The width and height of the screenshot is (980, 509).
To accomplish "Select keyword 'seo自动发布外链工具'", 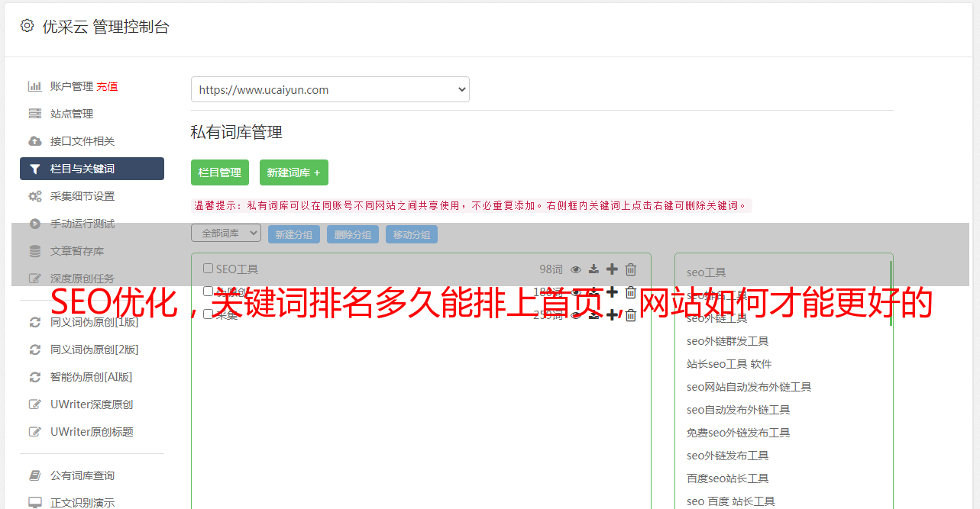I will click(739, 410).
